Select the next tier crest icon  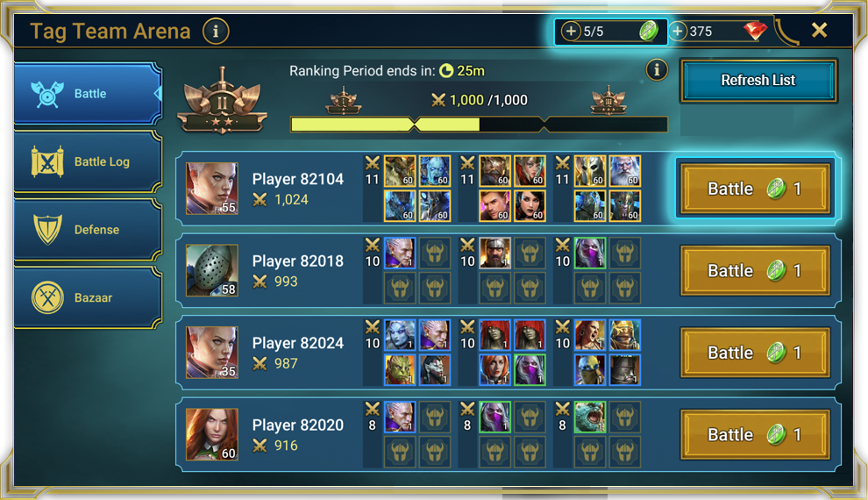608,101
